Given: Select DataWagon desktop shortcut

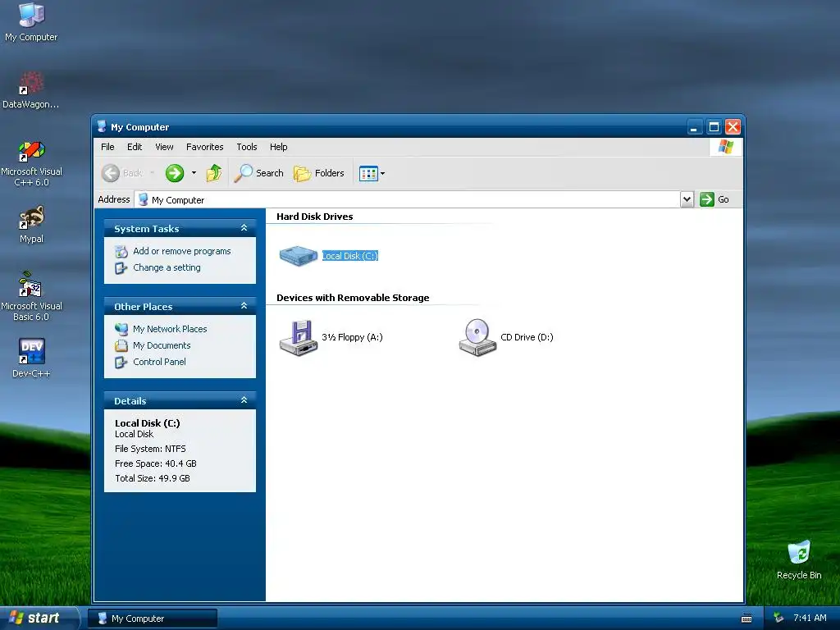Looking at the screenshot, I should click(x=31, y=90).
